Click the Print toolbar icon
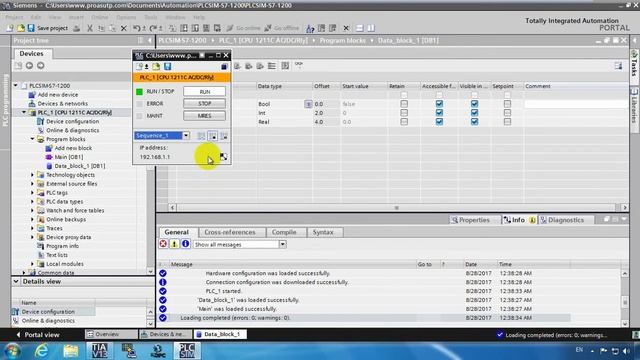The height and width of the screenshot is (360, 640). pyautogui.click(x=76, y=28)
